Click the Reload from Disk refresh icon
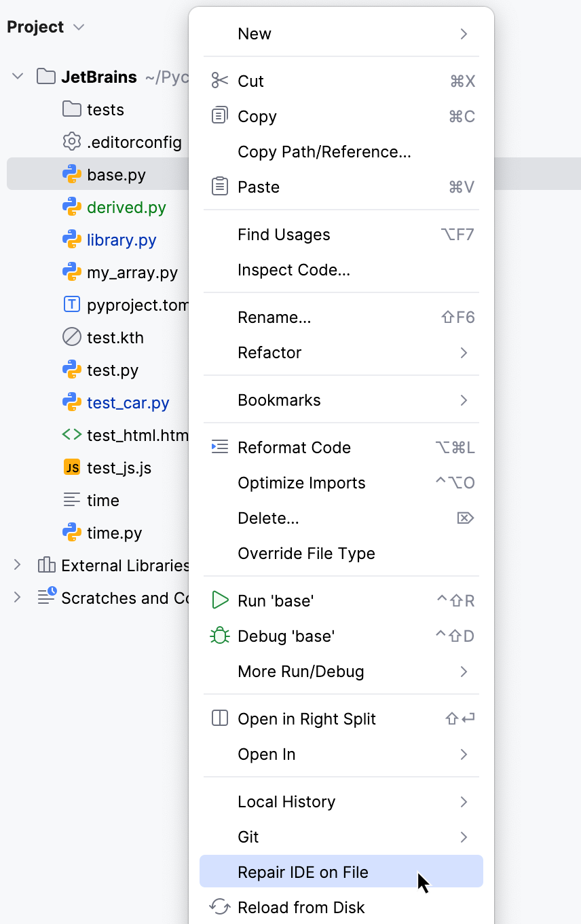 [x=219, y=906]
